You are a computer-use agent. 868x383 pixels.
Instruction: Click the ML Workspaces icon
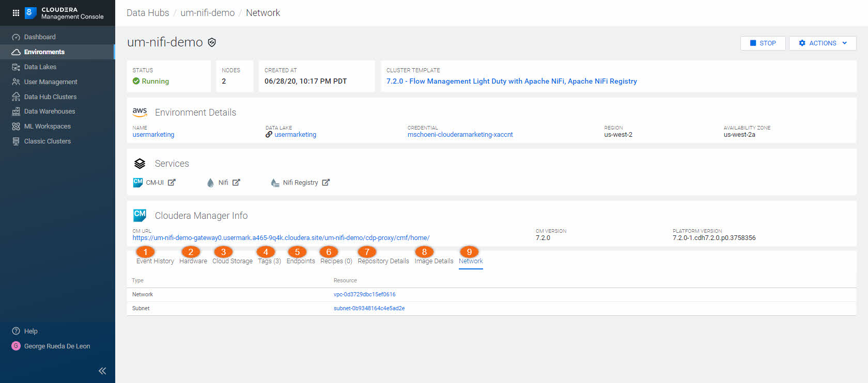[16, 126]
